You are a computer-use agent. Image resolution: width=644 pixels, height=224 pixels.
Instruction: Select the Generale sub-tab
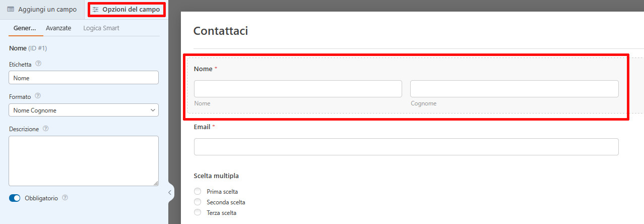coord(25,28)
